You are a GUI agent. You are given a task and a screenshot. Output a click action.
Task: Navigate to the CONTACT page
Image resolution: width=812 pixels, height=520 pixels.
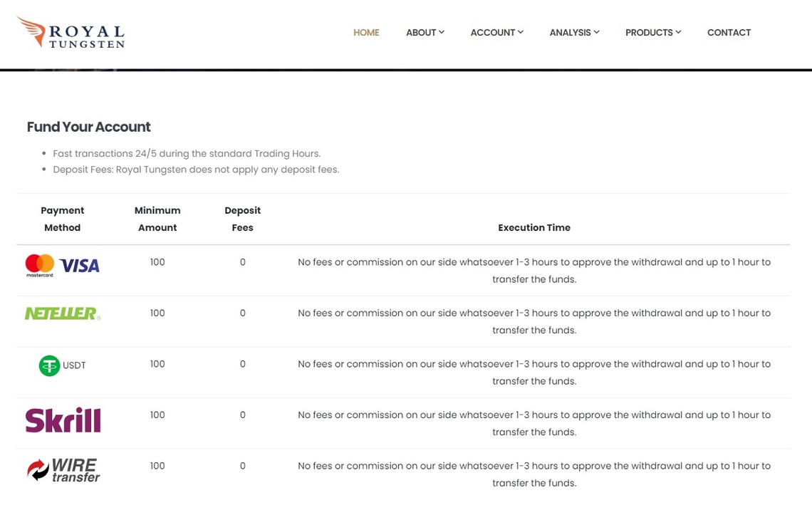coord(729,33)
